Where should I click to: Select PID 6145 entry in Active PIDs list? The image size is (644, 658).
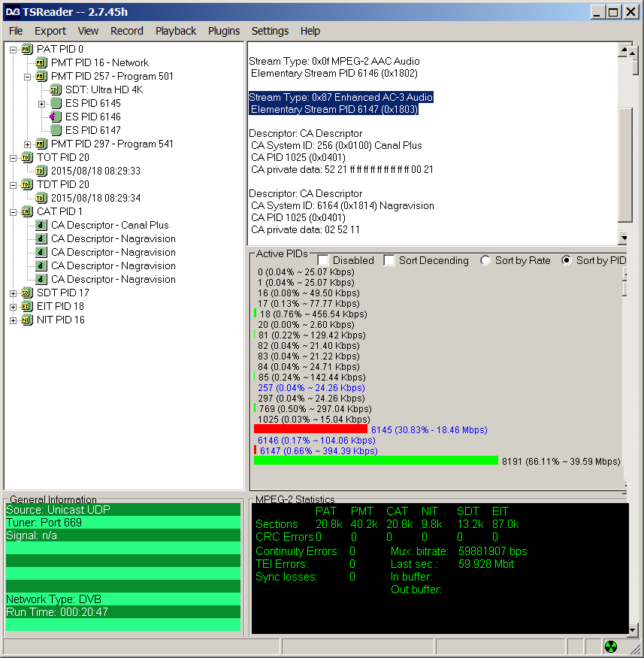pyautogui.click(x=428, y=429)
